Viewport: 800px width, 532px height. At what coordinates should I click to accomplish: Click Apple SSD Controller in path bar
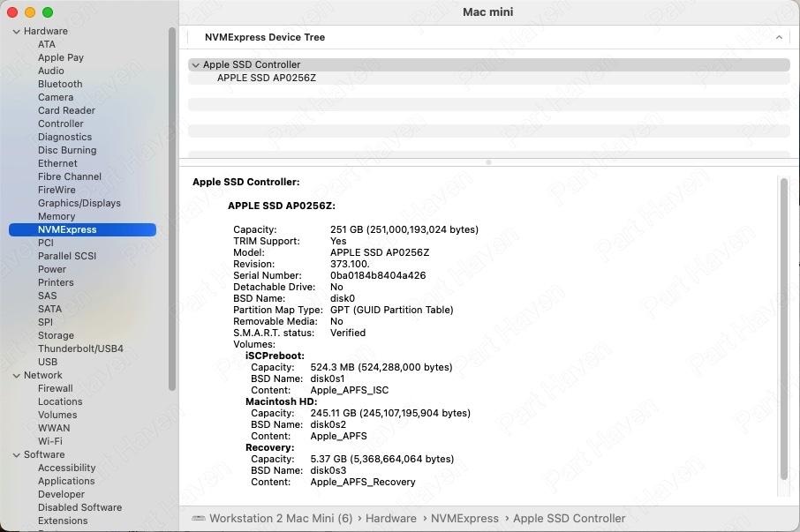570,519
